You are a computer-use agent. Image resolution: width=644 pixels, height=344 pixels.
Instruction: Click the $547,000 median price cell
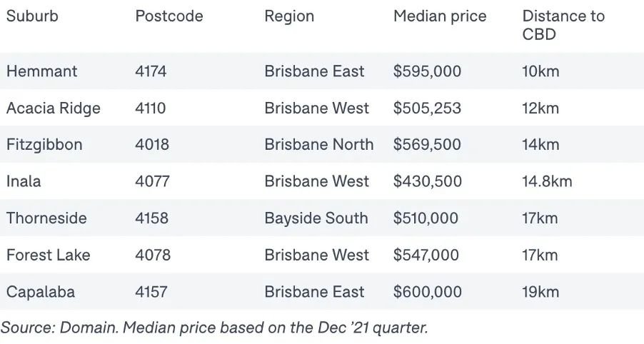pos(426,256)
